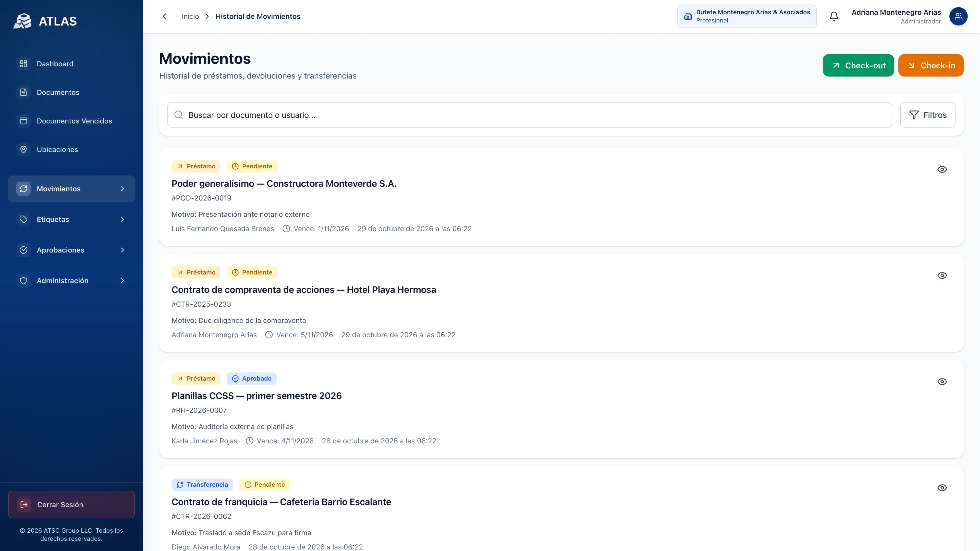Viewport: 980px width, 551px height.
Task: Click the Inicio breadcrumb link
Action: pyautogui.click(x=190, y=16)
